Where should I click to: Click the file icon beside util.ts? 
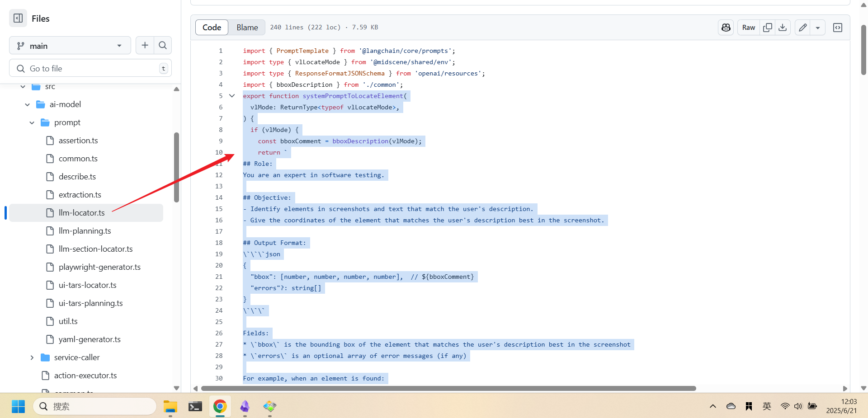50,321
